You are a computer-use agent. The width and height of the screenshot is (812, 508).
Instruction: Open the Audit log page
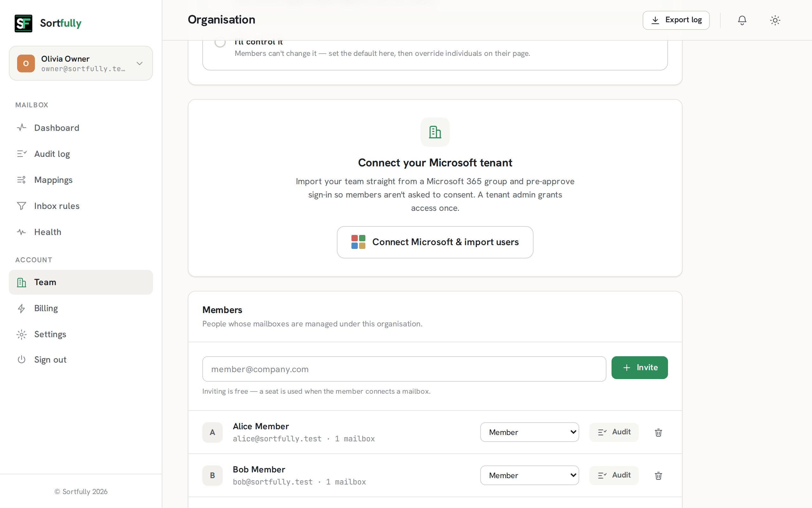(x=81, y=154)
